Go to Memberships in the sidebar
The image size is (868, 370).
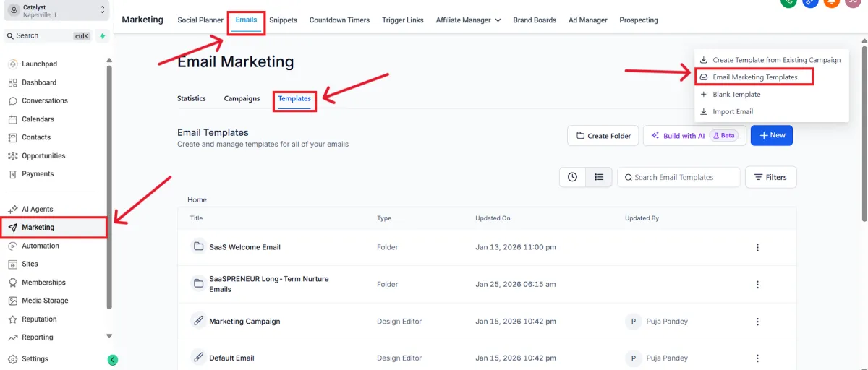[x=43, y=283]
